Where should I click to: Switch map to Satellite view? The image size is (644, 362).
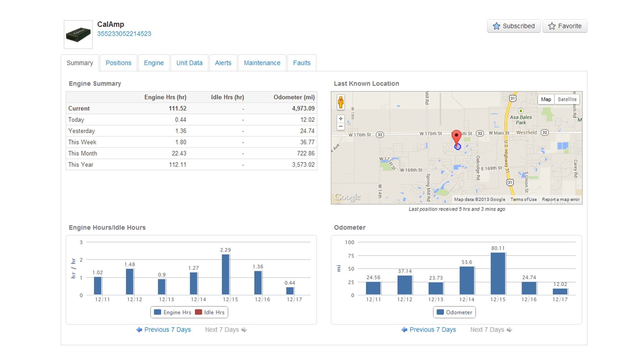pos(567,99)
